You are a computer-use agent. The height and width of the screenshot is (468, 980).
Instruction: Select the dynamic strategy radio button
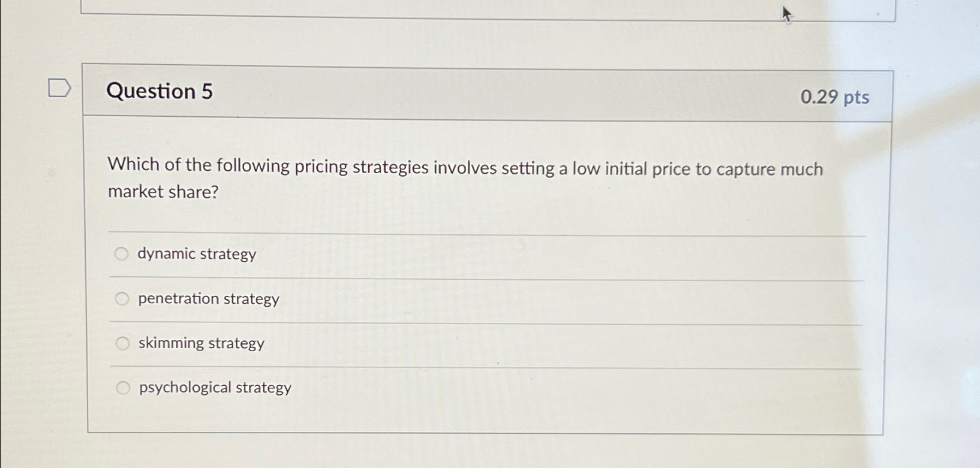click(x=121, y=254)
